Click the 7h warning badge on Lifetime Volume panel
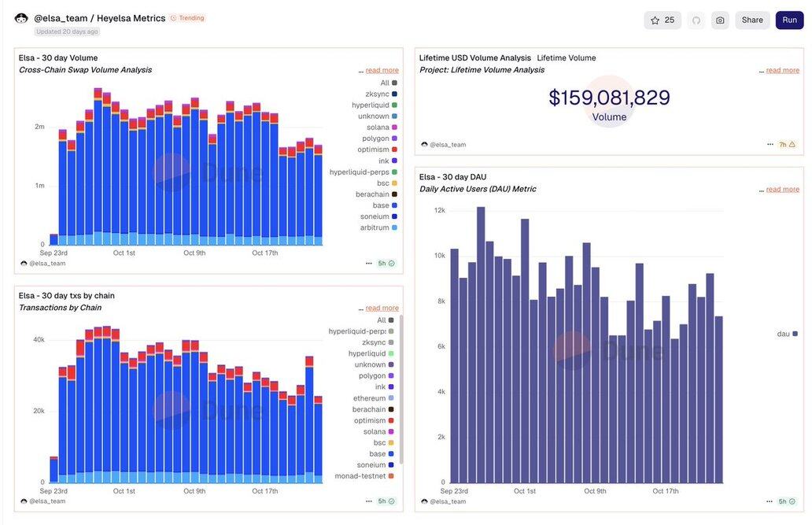 [x=787, y=145]
